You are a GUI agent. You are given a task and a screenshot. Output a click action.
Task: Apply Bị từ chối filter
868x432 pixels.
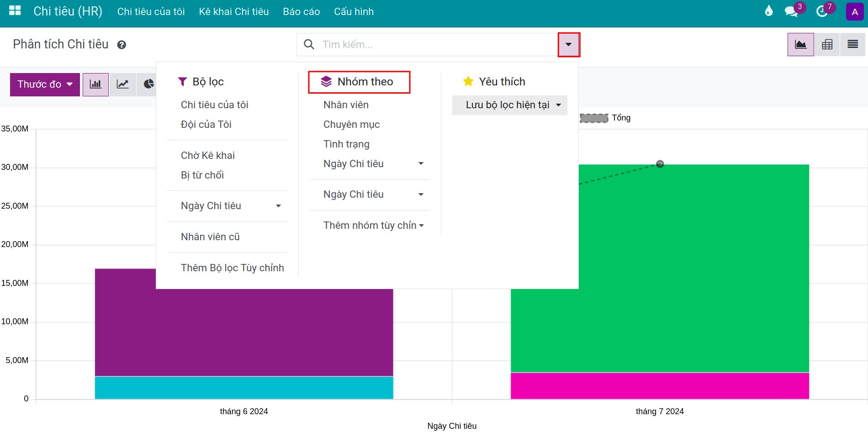click(202, 175)
